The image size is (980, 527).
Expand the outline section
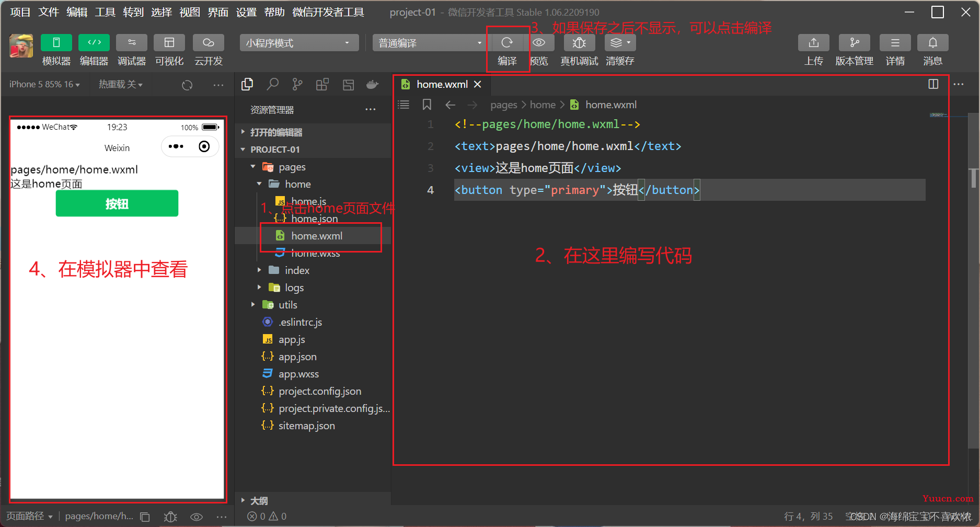tap(313, 501)
